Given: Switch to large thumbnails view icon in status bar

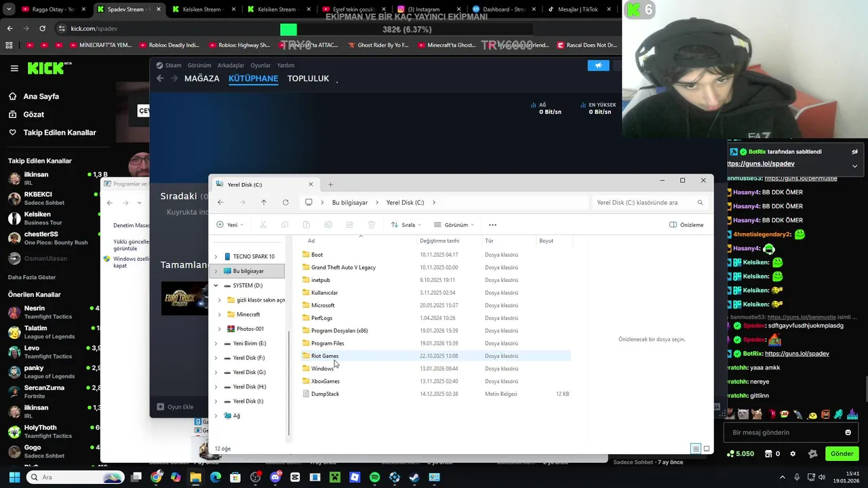Looking at the screenshot, I should tap(707, 449).
